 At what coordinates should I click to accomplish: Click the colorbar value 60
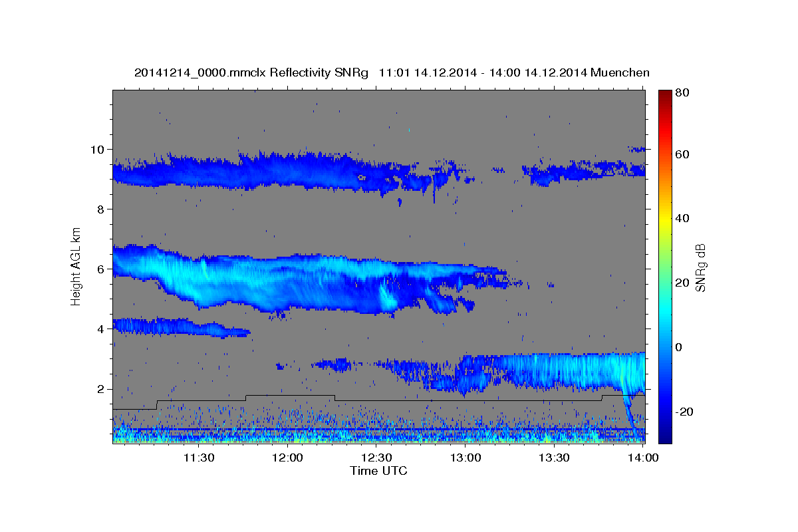coord(682,154)
